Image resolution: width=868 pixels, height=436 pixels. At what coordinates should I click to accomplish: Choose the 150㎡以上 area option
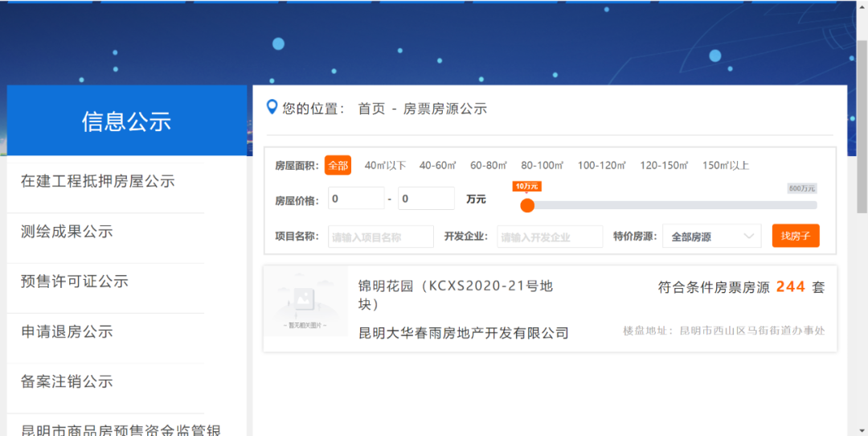coord(725,166)
